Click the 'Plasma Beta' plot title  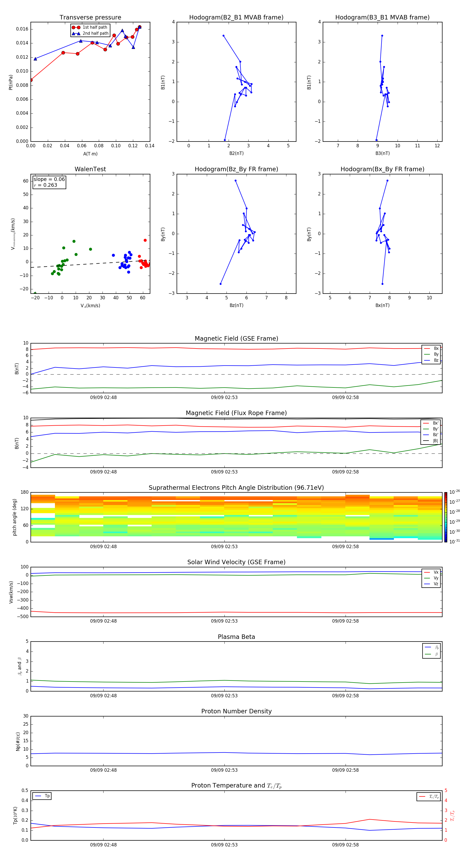(x=236, y=637)
